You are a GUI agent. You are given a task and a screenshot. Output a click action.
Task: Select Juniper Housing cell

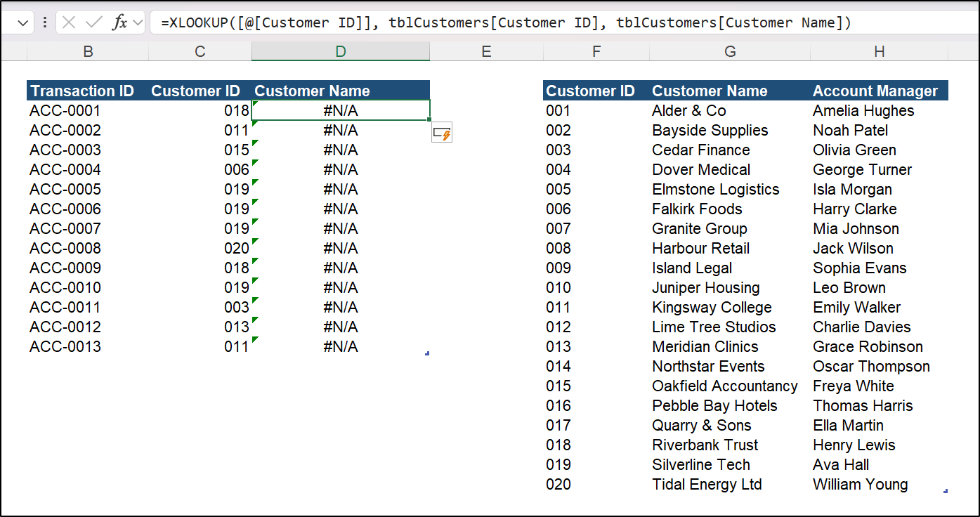click(730, 287)
